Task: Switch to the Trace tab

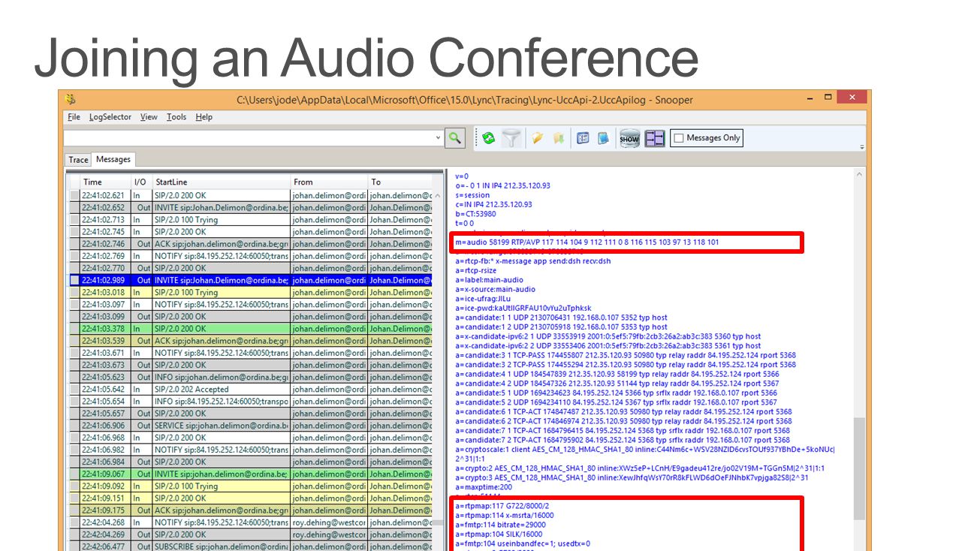Action: click(78, 160)
